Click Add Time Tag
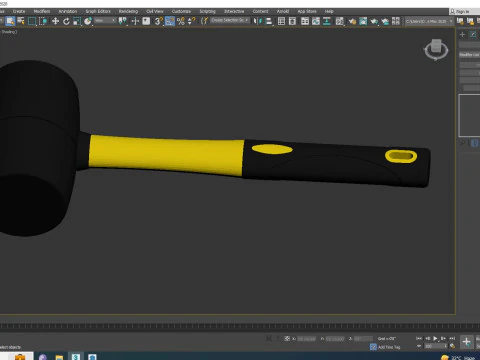The image size is (480, 360). tap(389, 347)
